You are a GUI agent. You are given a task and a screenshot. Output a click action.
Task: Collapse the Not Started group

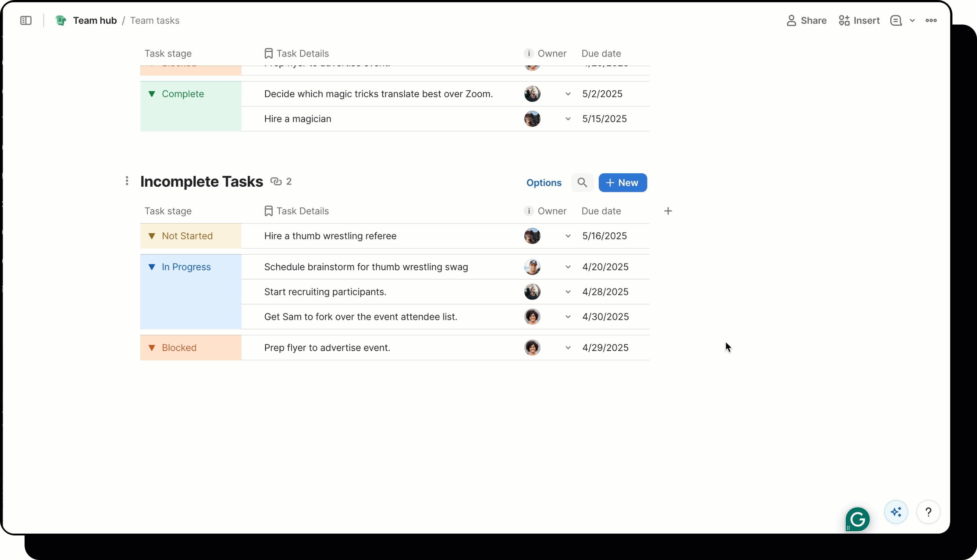[x=152, y=236]
